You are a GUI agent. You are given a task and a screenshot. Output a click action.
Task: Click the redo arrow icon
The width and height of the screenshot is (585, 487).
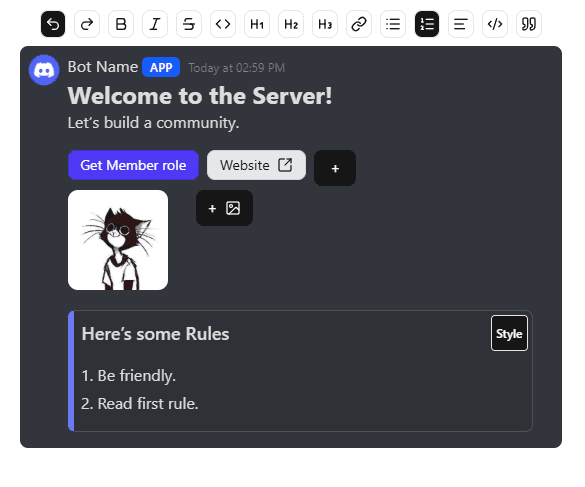click(87, 24)
